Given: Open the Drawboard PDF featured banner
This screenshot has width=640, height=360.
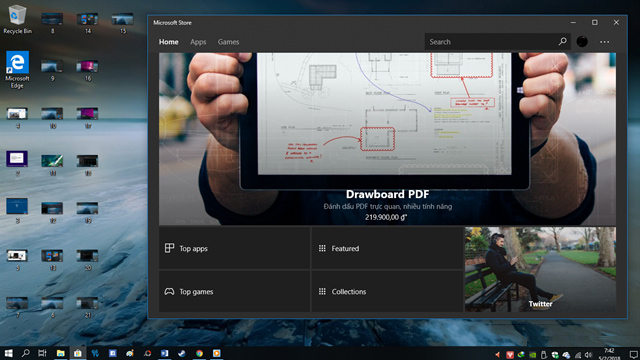Looking at the screenshot, I should point(387,139).
